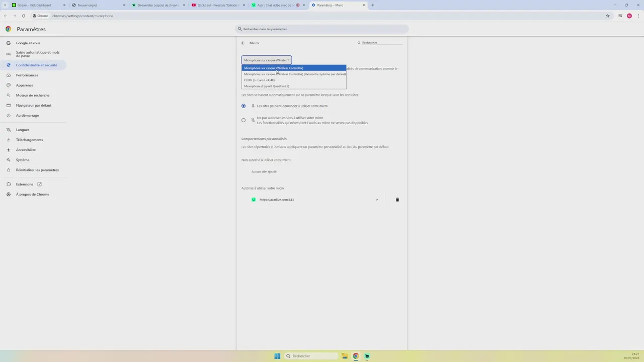Choose highlighted Microphone sur casque (Wireless Controller)
Viewport: 644px width, 362px height.
point(294,68)
